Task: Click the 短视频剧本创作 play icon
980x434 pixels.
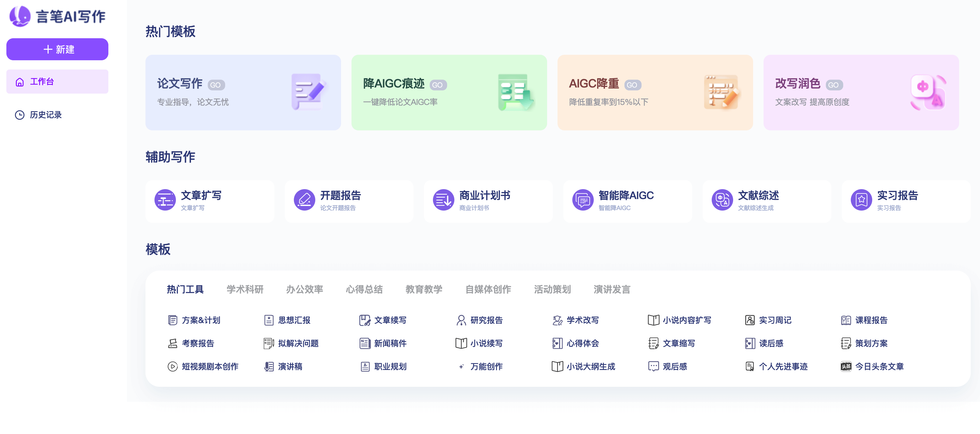Action: [x=172, y=366]
